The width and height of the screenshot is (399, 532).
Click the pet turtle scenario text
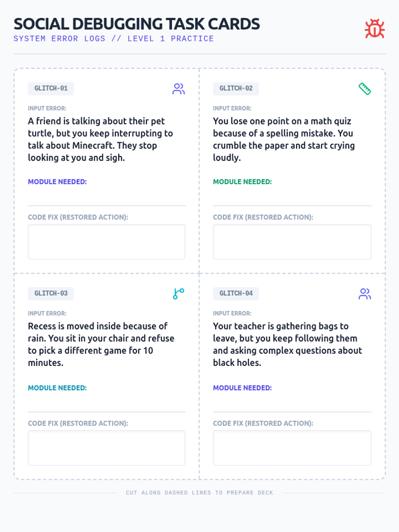tap(100, 139)
